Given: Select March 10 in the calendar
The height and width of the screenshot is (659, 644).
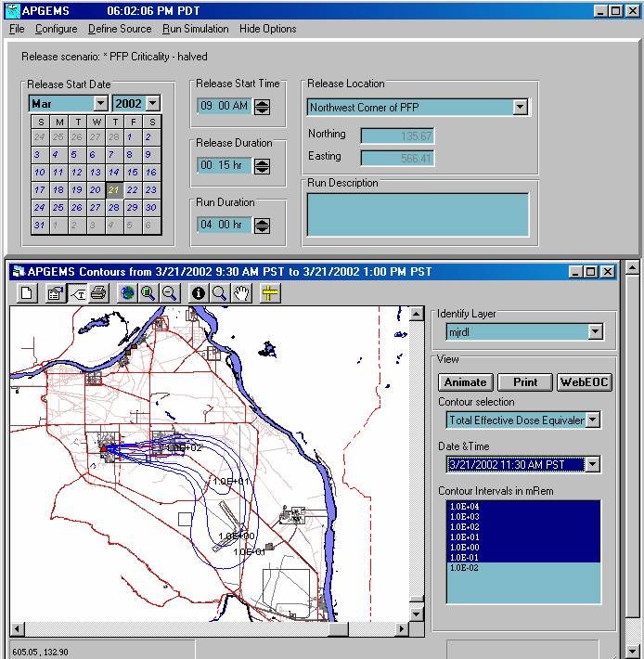Looking at the screenshot, I should 40,172.
